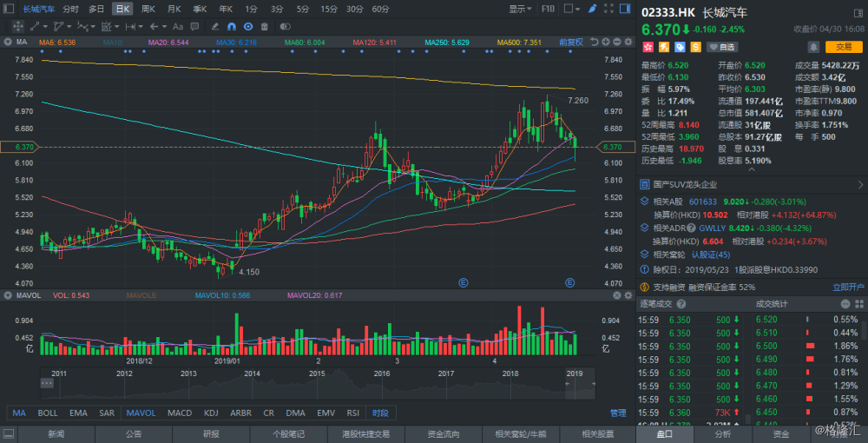Click the 立即开户 open account link
868x443 pixels.
point(848,287)
